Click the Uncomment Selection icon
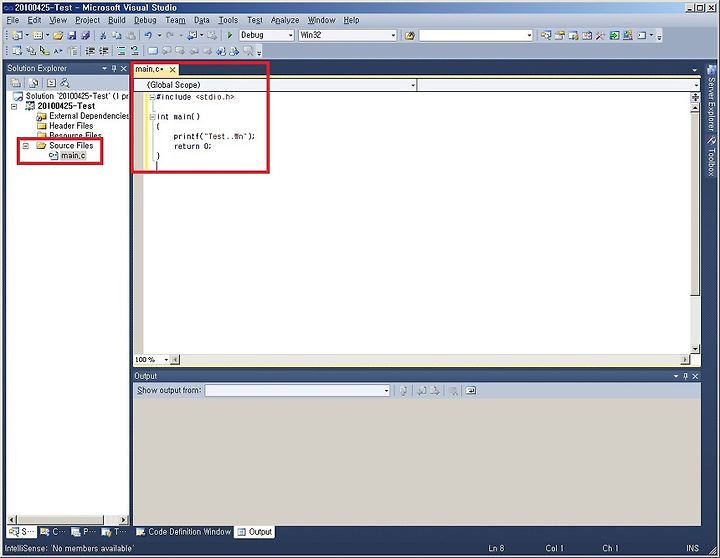 (135, 51)
